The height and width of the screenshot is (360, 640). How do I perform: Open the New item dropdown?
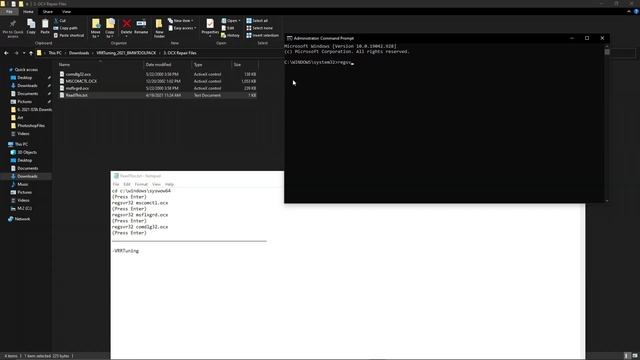[x=181, y=20]
